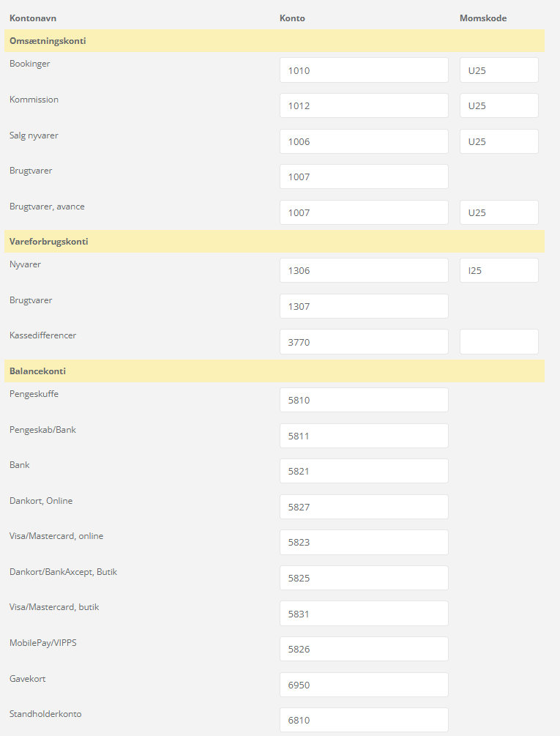Click the Pengeskuffe account field

364,400
